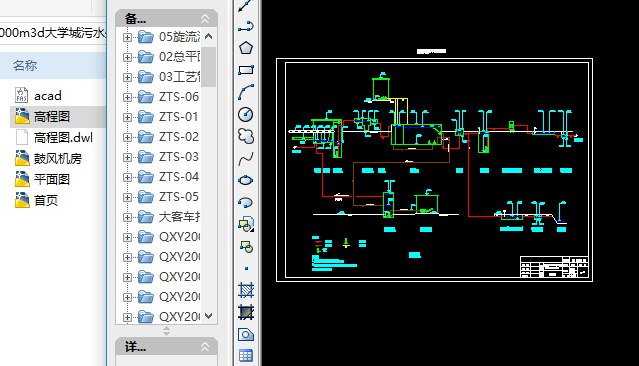Open the Table insert tool

coord(246,356)
